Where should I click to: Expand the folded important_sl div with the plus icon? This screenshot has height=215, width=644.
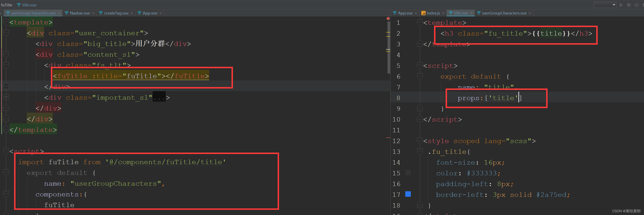coord(6,97)
